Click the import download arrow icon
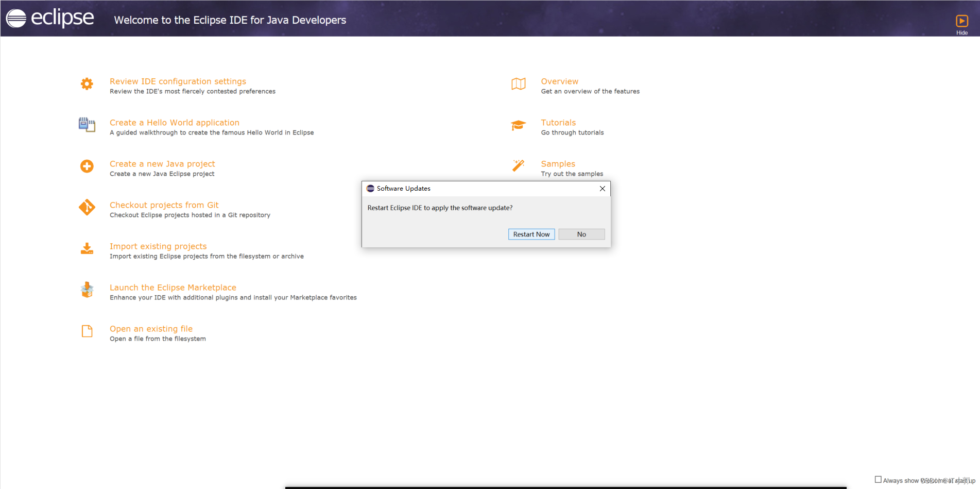Screen dimensions: 980x489 point(87,248)
